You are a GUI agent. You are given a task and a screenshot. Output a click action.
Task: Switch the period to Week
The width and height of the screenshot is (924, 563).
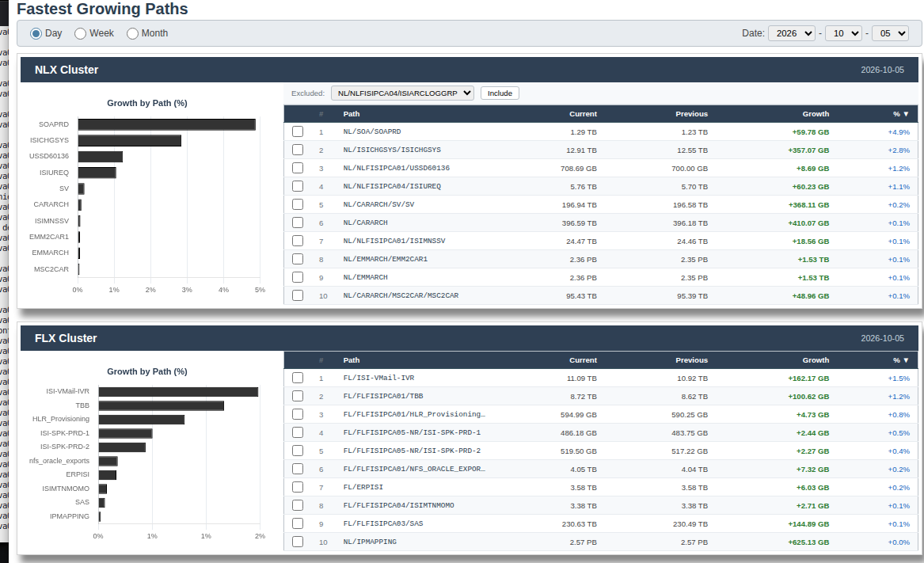click(80, 33)
